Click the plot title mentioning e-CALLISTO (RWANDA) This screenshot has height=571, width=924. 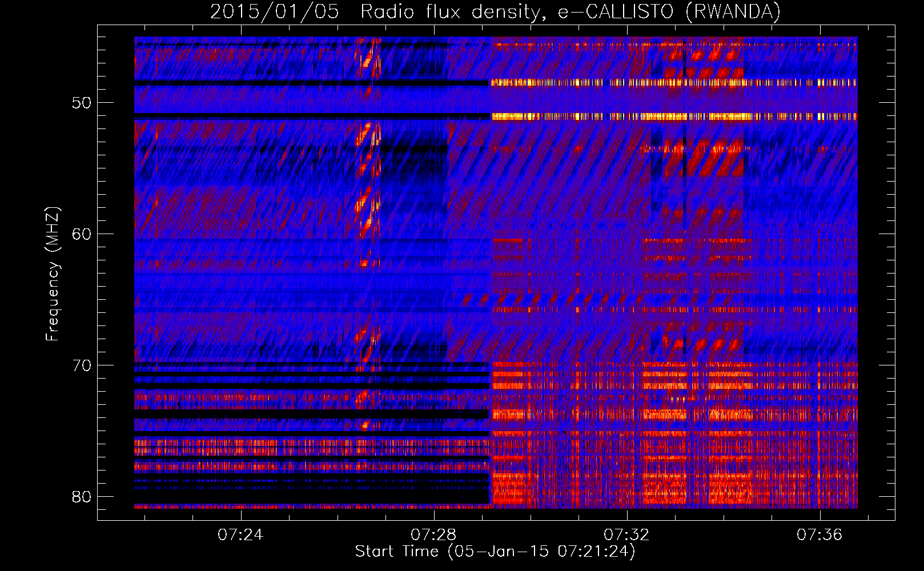click(x=495, y=12)
